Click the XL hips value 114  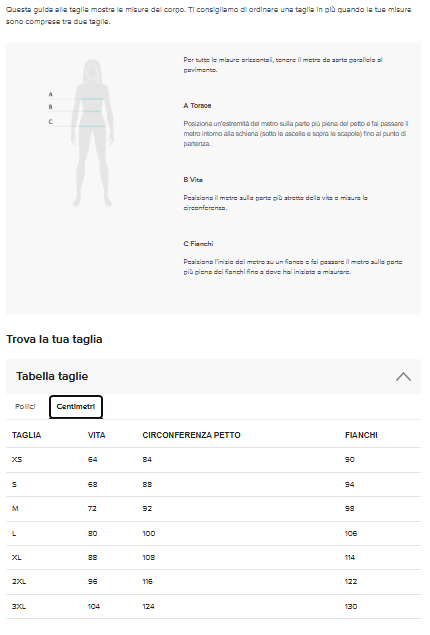350,558
